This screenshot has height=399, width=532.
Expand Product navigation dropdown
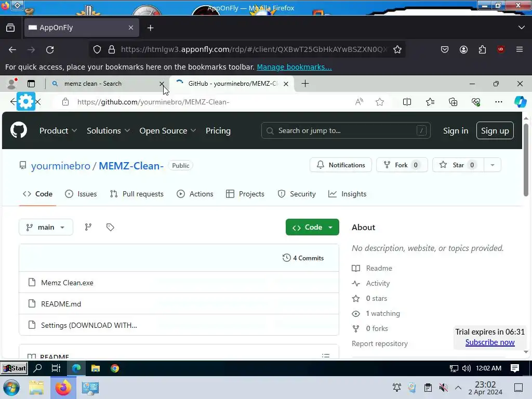pyautogui.click(x=58, y=130)
